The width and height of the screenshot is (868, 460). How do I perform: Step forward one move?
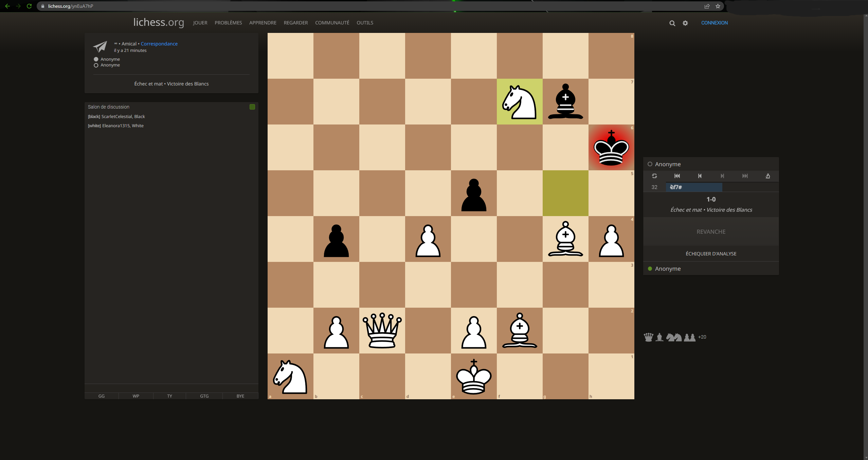722,176
